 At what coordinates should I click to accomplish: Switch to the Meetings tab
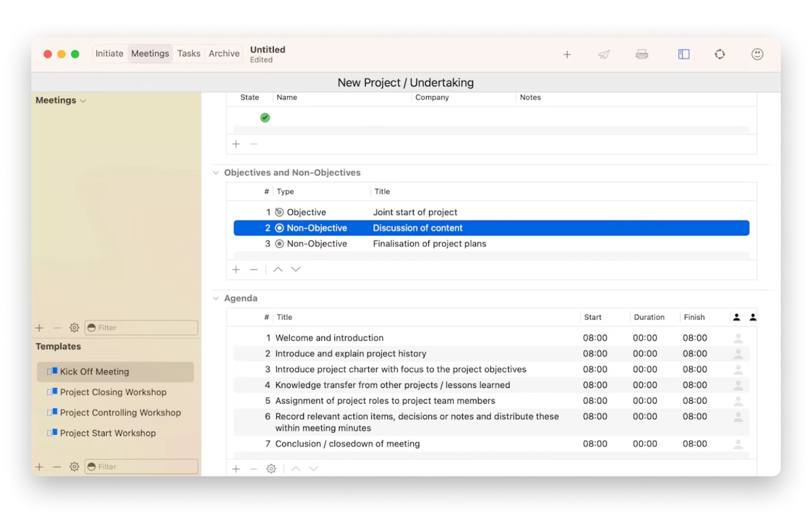[x=150, y=54]
